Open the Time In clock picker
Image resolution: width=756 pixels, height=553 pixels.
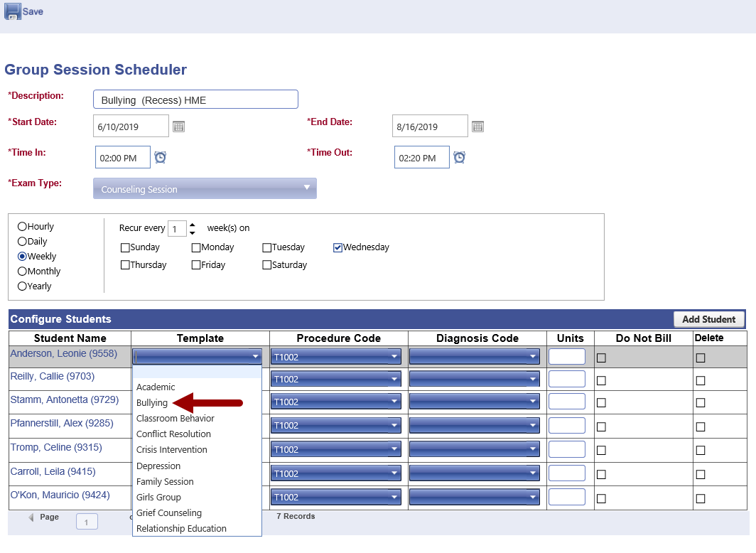(161, 157)
